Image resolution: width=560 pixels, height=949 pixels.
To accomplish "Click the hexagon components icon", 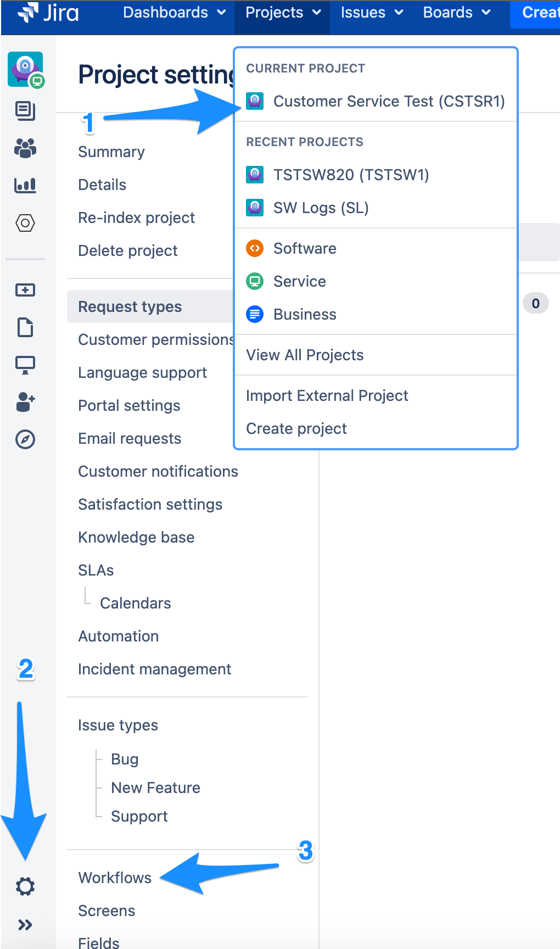I will pos(25,223).
